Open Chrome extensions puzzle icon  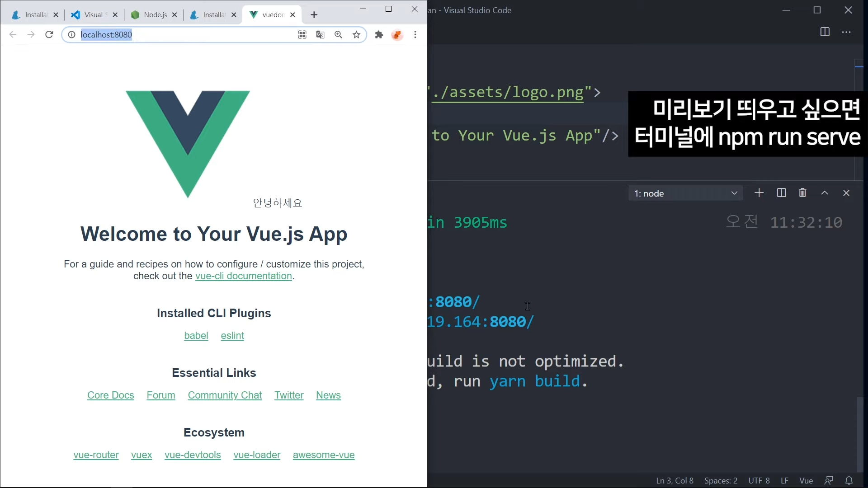tap(379, 35)
